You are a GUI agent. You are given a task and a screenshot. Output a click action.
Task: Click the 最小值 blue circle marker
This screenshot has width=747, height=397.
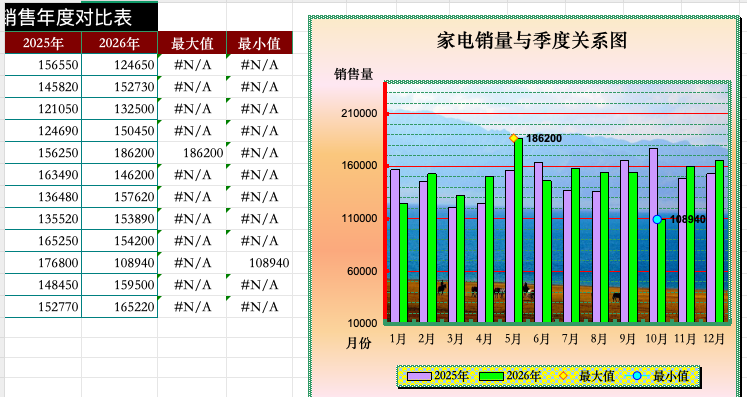coord(657,219)
